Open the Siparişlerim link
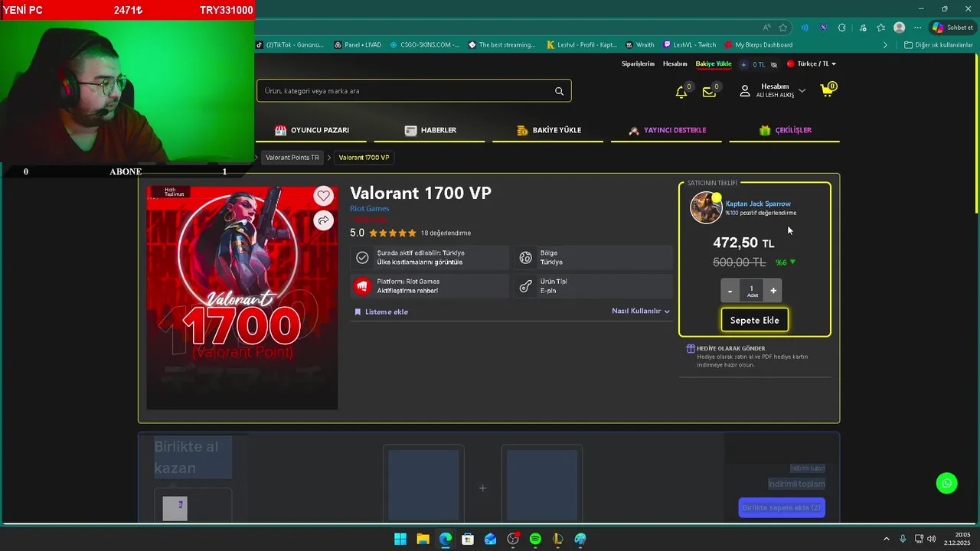This screenshot has height=551, width=980. click(x=638, y=64)
